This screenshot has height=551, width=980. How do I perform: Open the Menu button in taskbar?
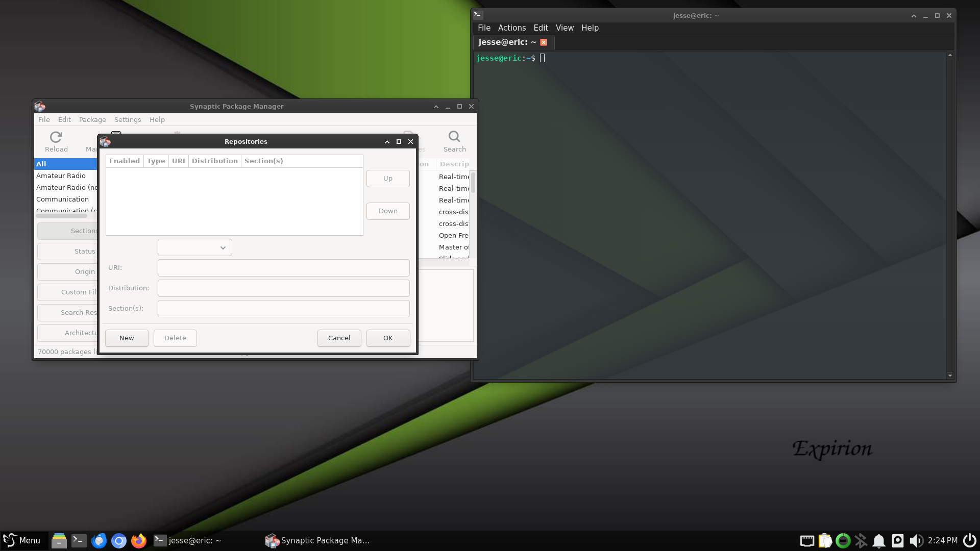click(22, 540)
